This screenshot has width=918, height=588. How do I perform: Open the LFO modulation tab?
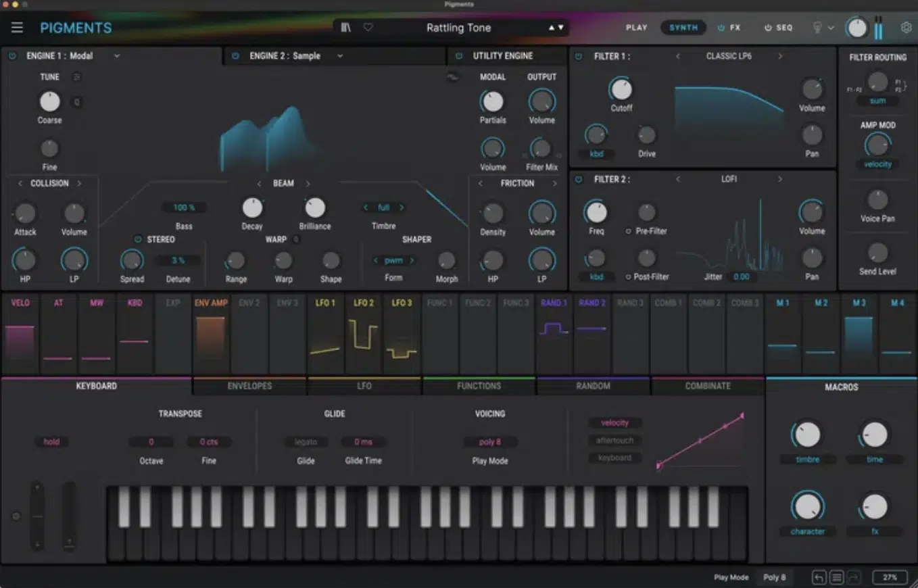point(364,386)
